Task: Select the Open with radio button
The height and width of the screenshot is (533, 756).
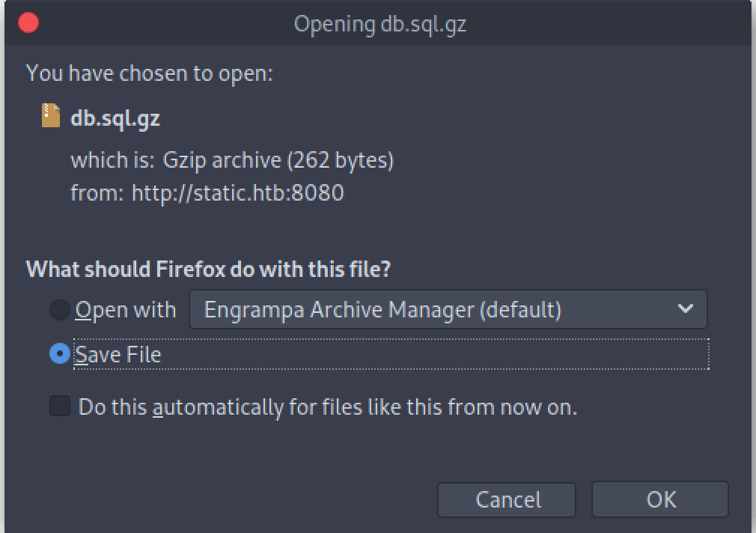Action: [60, 310]
